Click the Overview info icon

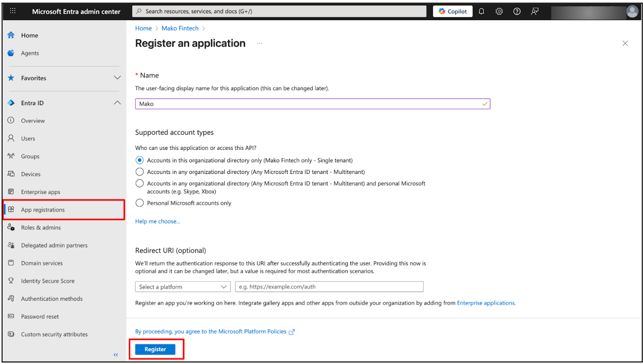pyautogui.click(x=11, y=120)
